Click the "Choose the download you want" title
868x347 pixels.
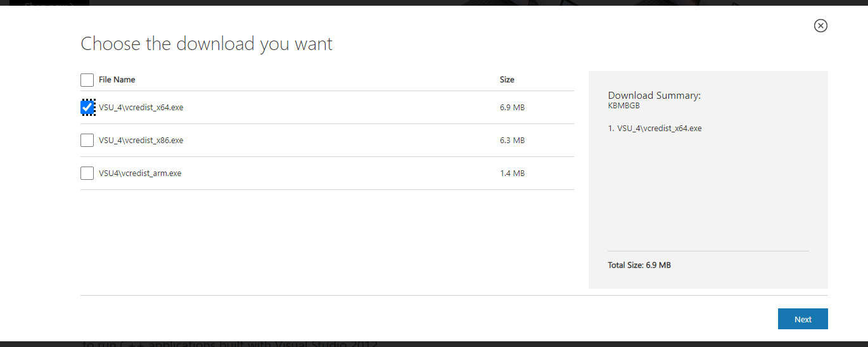click(207, 44)
